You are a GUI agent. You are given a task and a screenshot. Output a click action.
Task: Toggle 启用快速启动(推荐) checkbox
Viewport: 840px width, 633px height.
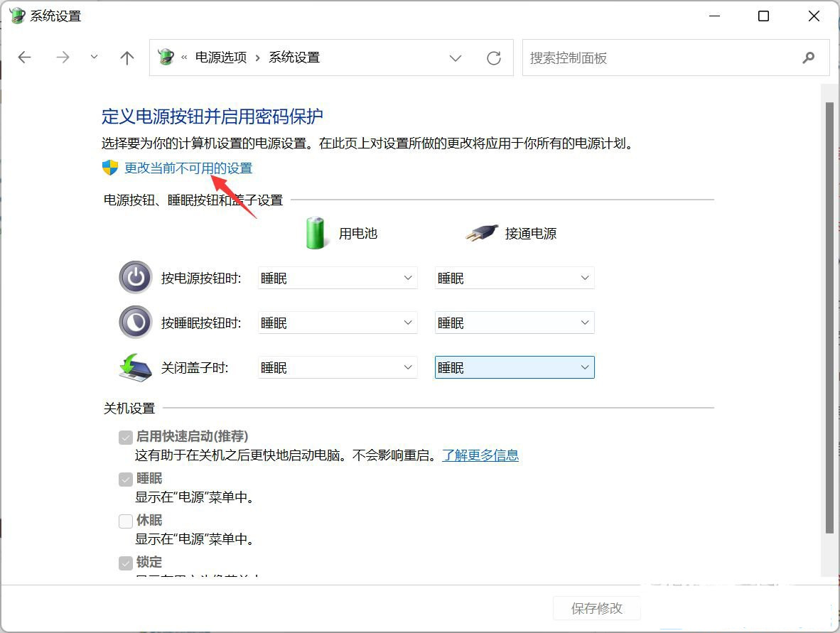[126, 438]
